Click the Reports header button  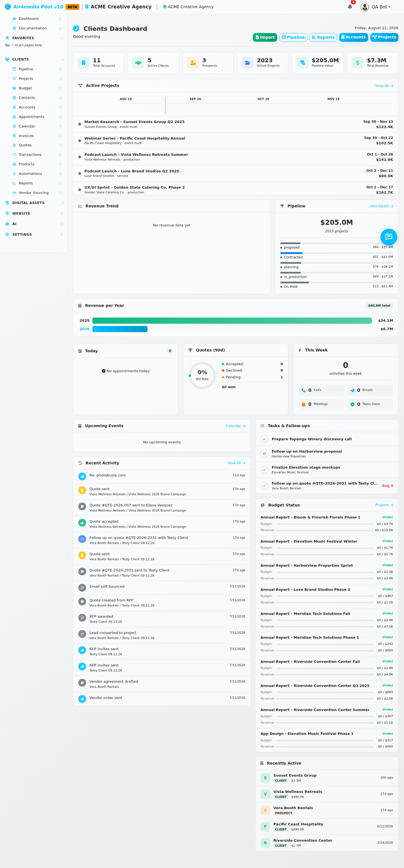coord(323,37)
